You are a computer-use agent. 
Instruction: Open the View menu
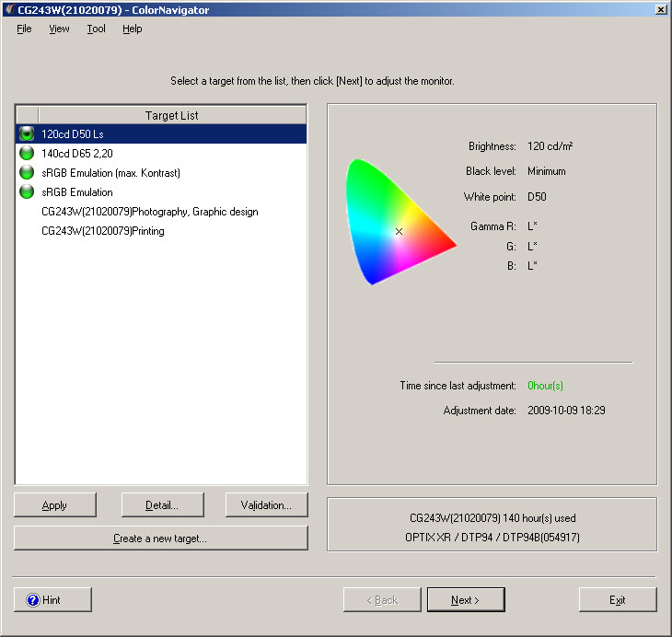tap(59, 29)
